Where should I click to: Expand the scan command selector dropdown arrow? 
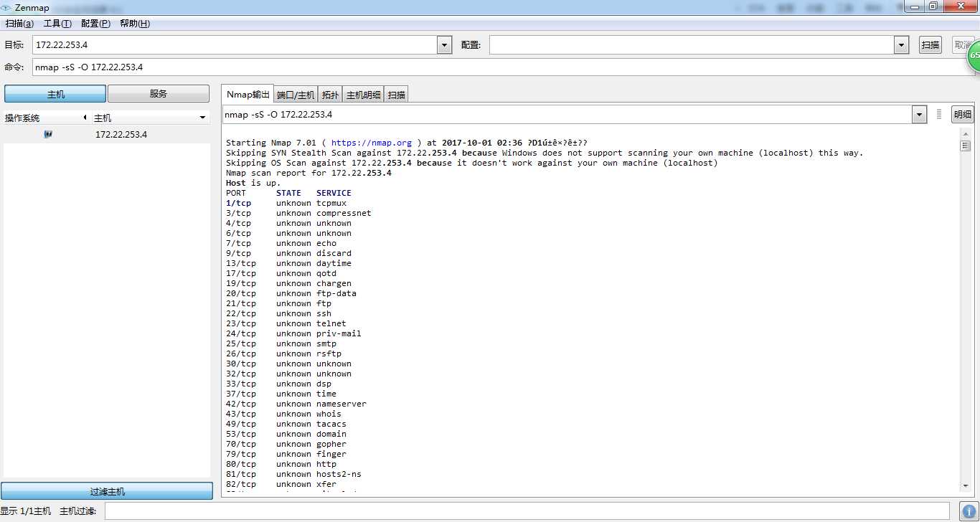click(x=919, y=115)
